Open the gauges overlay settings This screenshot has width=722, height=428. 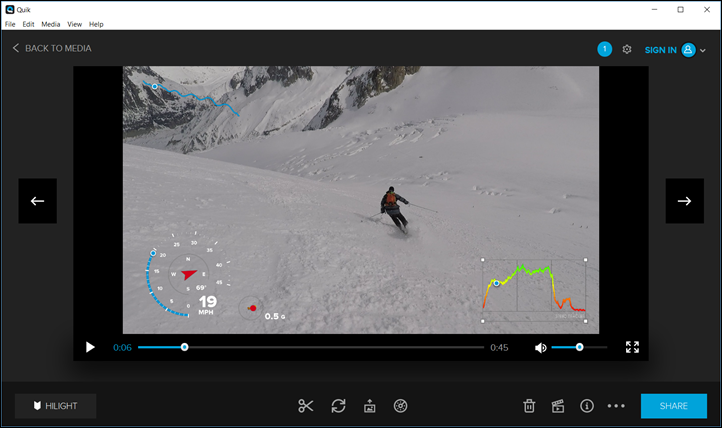(x=400, y=406)
